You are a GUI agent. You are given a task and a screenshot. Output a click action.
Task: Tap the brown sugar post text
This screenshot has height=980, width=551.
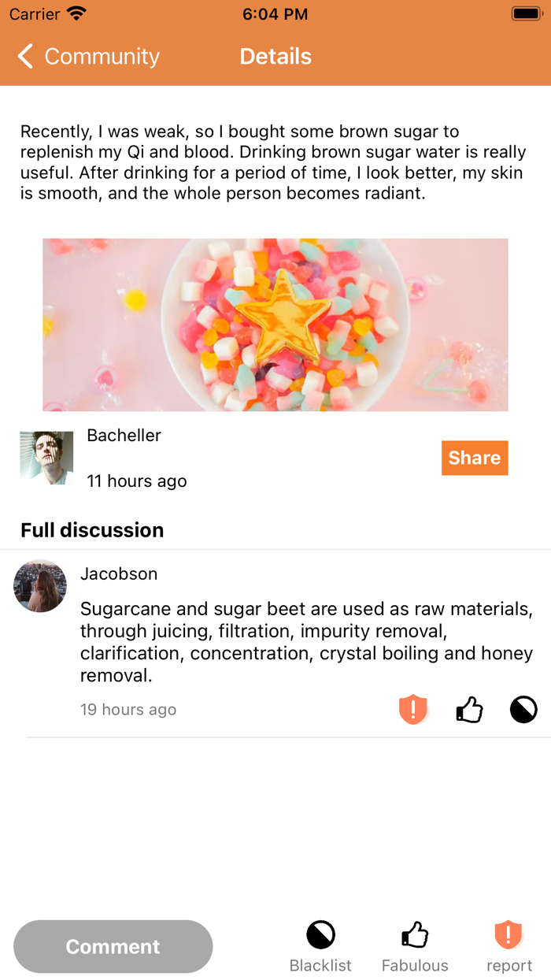point(273,162)
